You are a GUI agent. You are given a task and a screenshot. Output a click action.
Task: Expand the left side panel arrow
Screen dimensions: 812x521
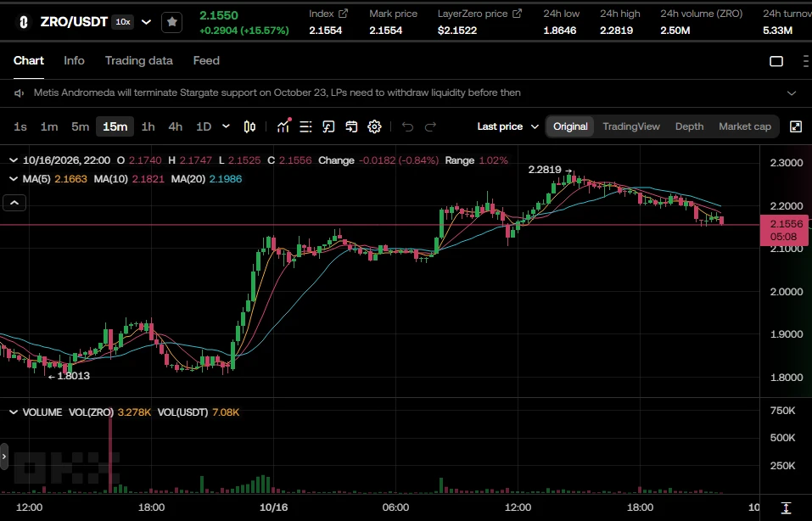pos(4,457)
